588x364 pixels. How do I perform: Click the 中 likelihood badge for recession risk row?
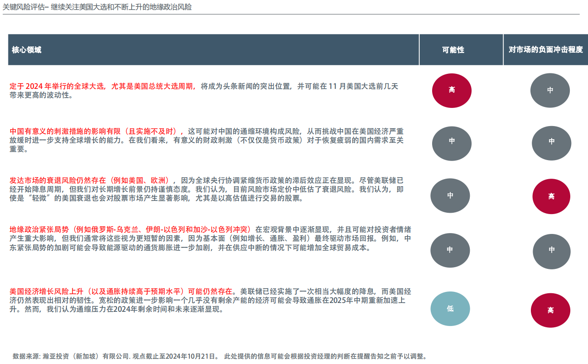coord(450,196)
